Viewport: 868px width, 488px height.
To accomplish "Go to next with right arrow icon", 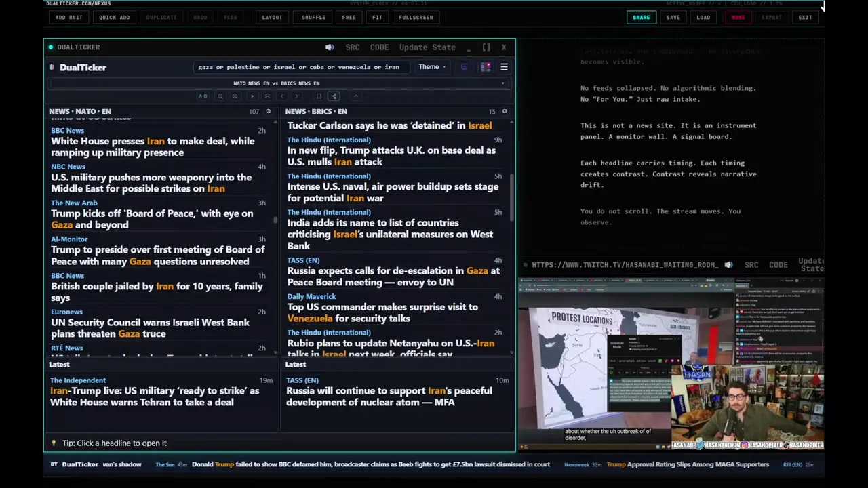I will pyautogui.click(x=297, y=96).
